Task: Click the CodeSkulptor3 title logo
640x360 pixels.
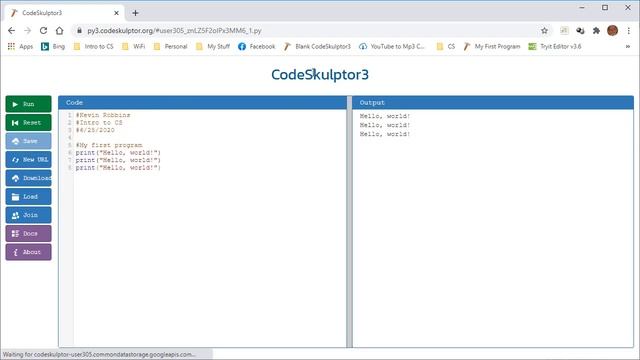Action: [320, 75]
